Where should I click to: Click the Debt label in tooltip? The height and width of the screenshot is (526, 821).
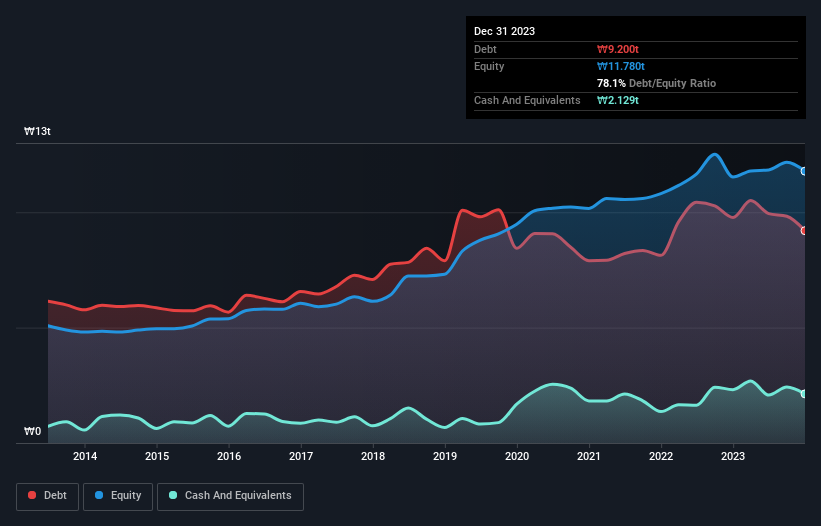click(x=485, y=49)
